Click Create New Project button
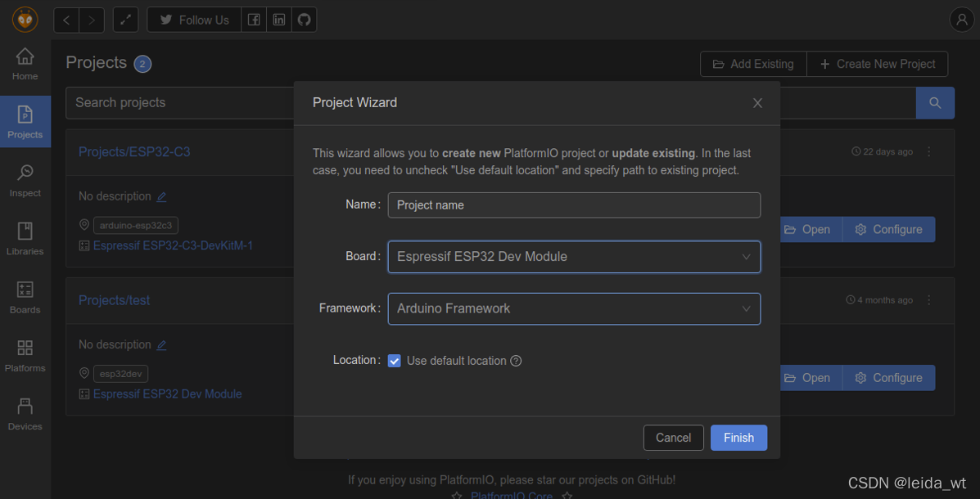Screen dimensions: 980x499 click(x=878, y=64)
